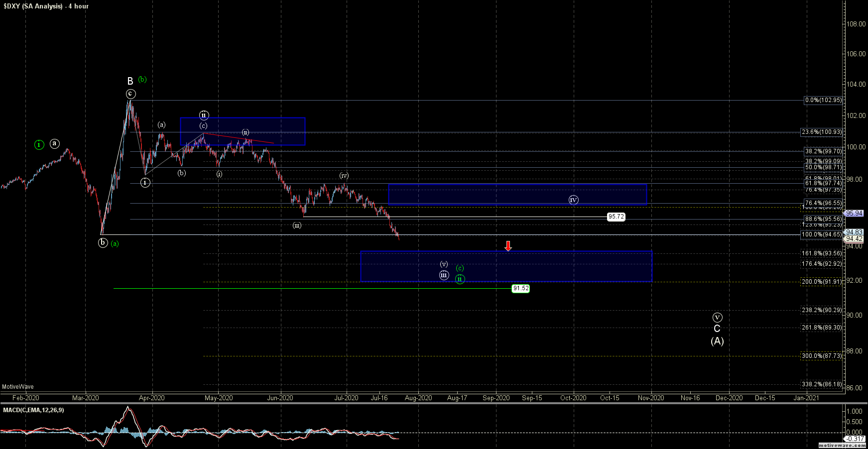Select the green circled ii in target box
This screenshot has width=868, height=449.
click(460, 279)
